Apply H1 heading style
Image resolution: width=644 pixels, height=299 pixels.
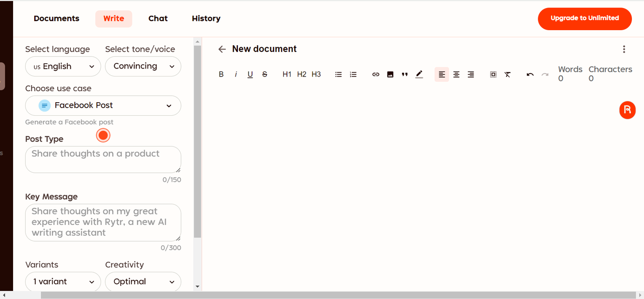[x=287, y=74]
